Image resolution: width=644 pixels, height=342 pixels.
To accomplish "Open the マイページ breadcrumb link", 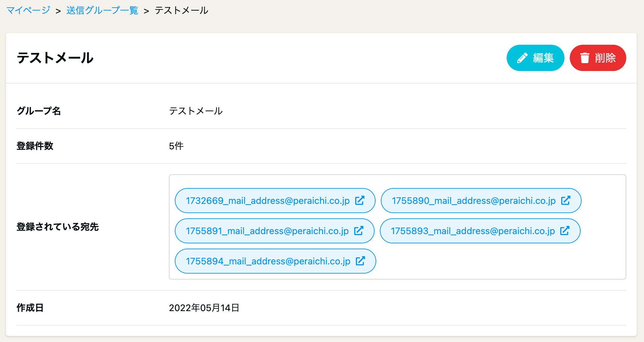I will [28, 11].
